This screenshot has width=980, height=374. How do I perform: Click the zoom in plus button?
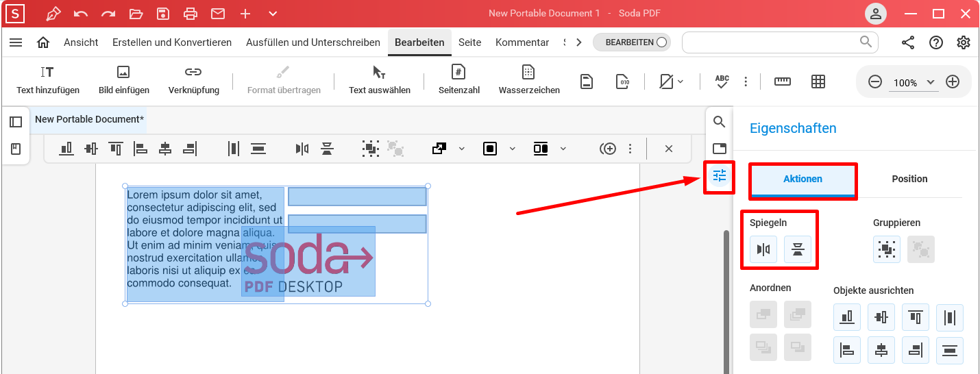pos(953,82)
